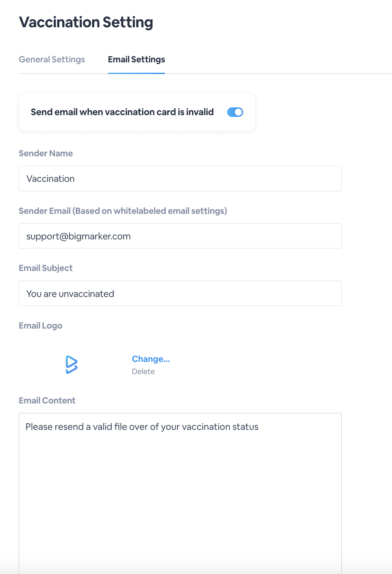Click the Change... logo link
Image resolution: width=392 pixels, height=574 pixels.
pyautogui.click(x=151, y=359)
